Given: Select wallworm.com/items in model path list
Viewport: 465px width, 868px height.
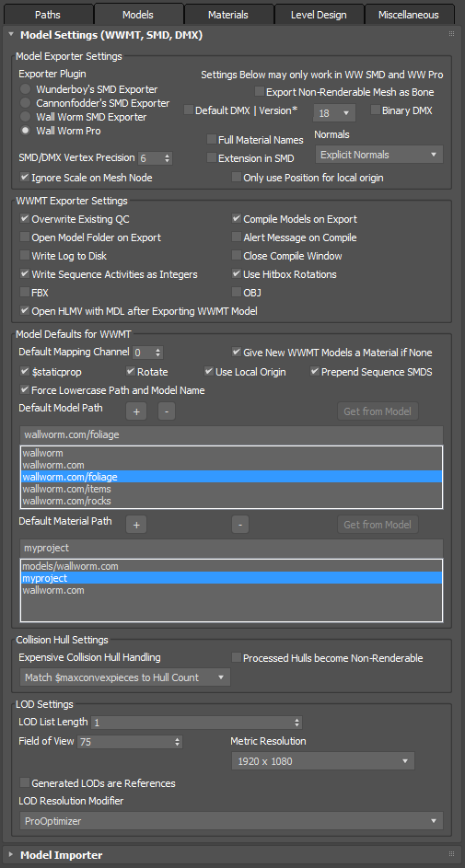Looking at the screenshot, I should (231, 489).
